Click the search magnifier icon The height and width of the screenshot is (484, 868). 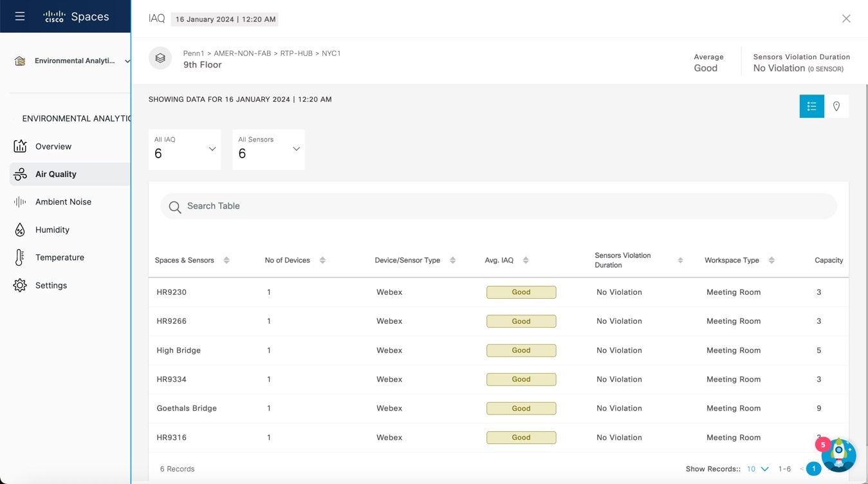coord(174,207)
